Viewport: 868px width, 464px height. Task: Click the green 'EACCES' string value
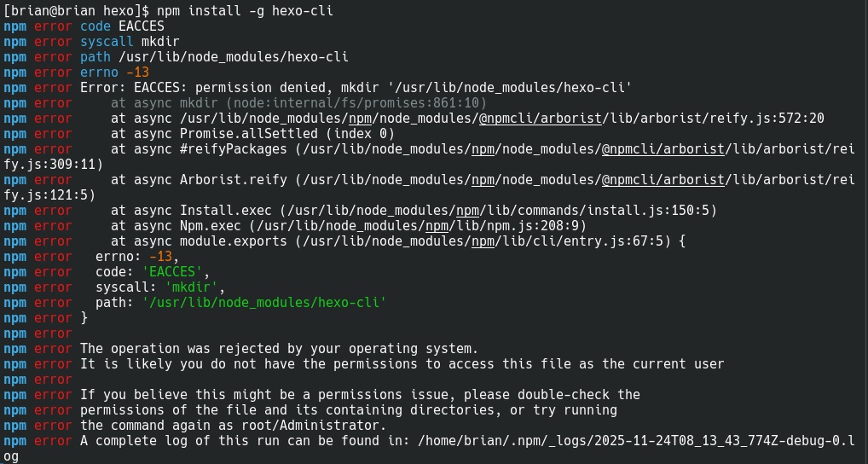[x=176, y=271]
